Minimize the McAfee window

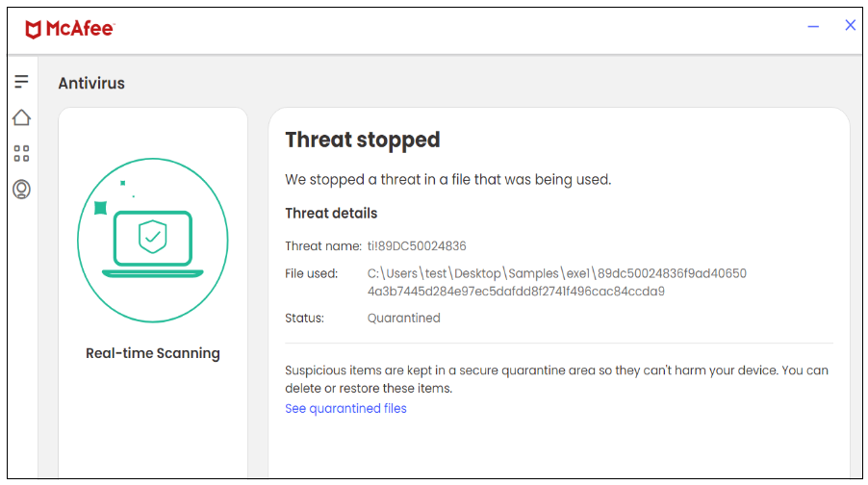tap(813, 27)
